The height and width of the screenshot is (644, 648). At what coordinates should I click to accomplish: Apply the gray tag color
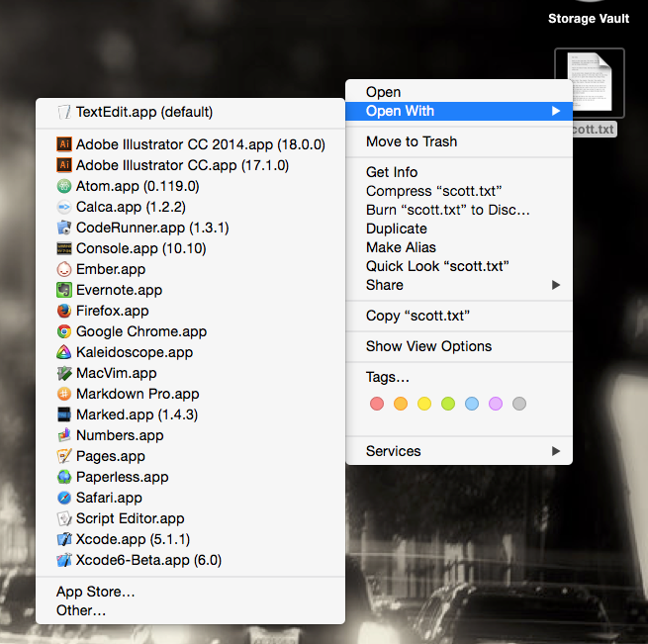(x=519, y=404)
